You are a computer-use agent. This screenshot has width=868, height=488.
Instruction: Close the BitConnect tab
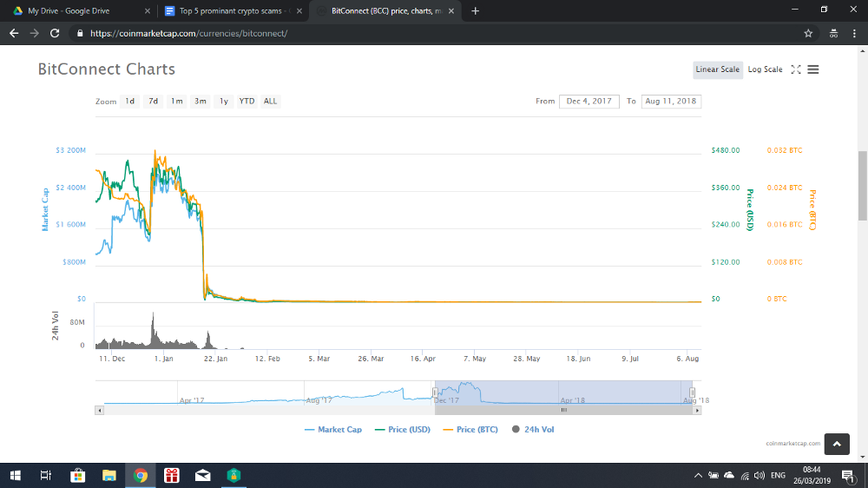pyautogui.click(x=451, y=11)
